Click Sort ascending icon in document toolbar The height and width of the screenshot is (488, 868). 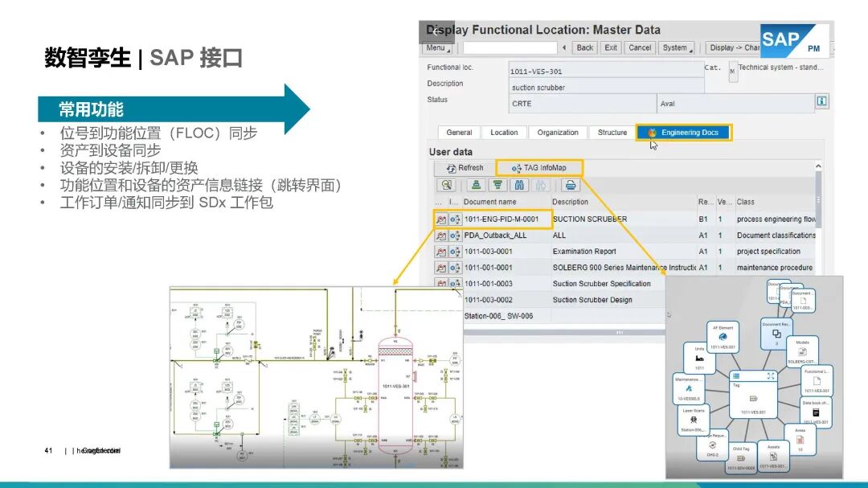click(x=476, y=185)
